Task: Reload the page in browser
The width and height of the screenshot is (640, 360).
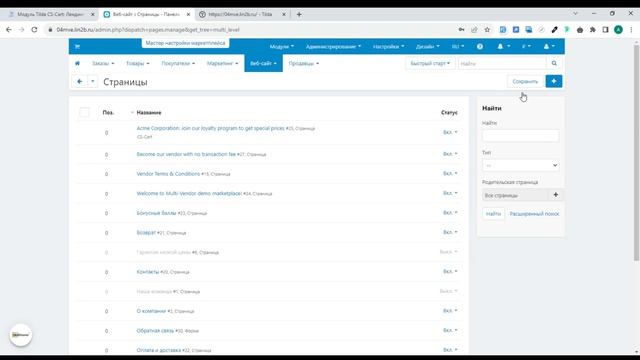Action: coord(34,29)
